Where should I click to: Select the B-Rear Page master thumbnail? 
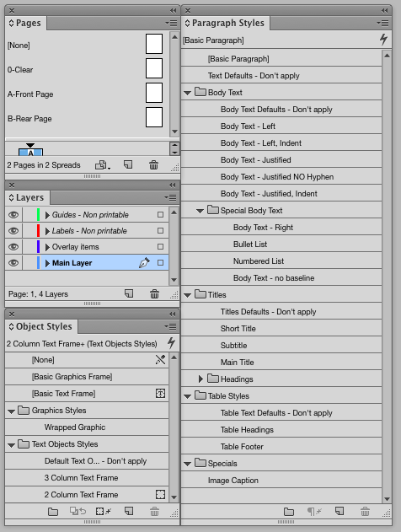154,117
